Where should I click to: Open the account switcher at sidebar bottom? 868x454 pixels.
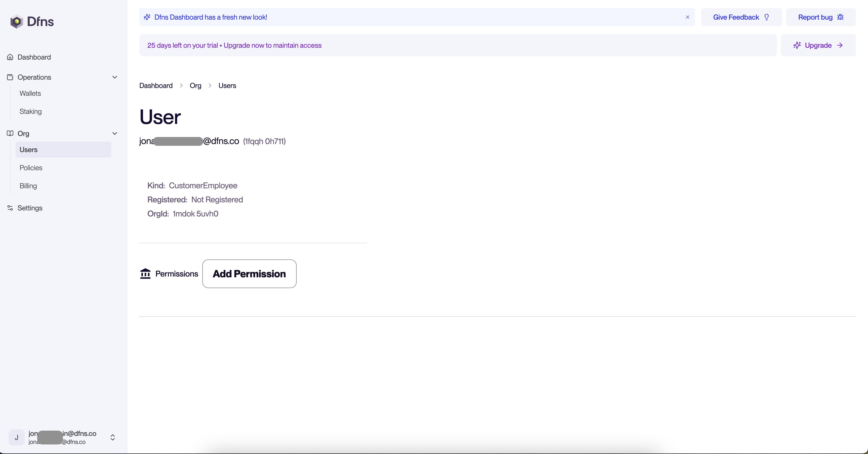pyautogui.click(x=112, y=437)
